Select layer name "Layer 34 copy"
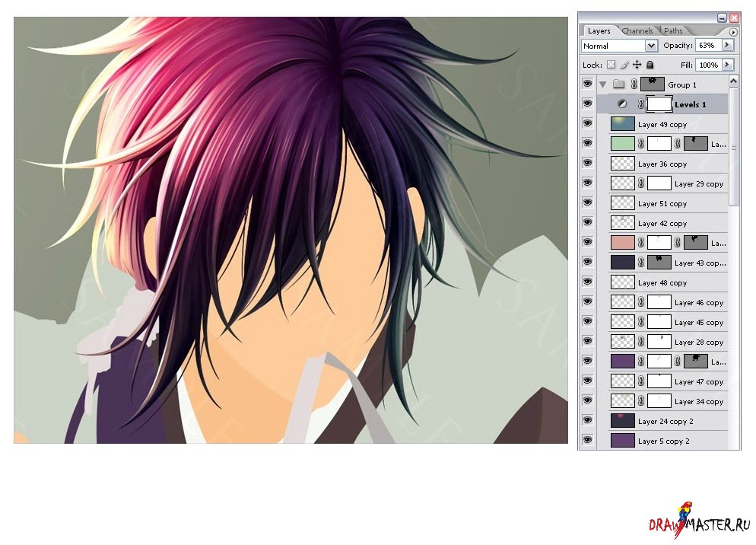The image size is (756, 545). click(699, 402)
